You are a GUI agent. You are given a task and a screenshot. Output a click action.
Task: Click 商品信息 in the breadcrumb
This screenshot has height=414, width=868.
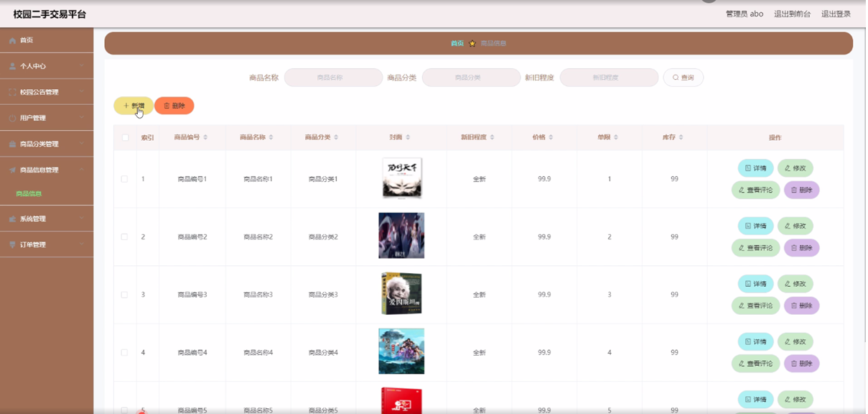pyautogui.click(x=493, y=44)
